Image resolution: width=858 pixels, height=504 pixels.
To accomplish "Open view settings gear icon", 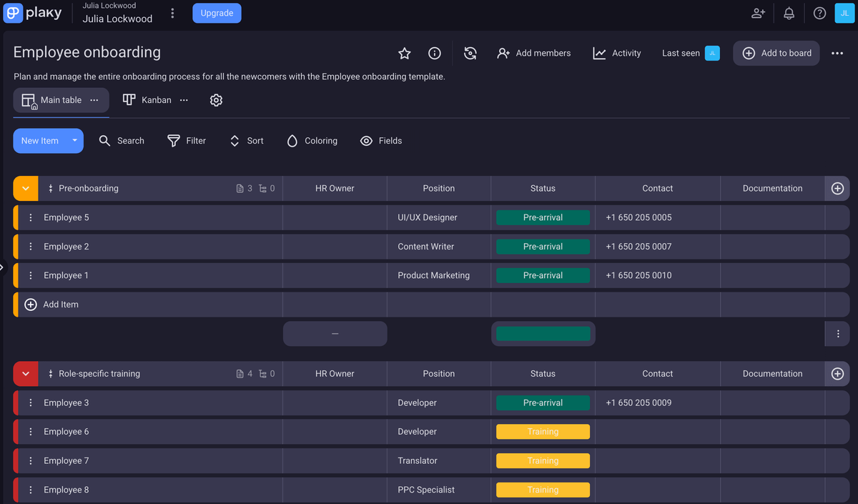I will (216, 100).
